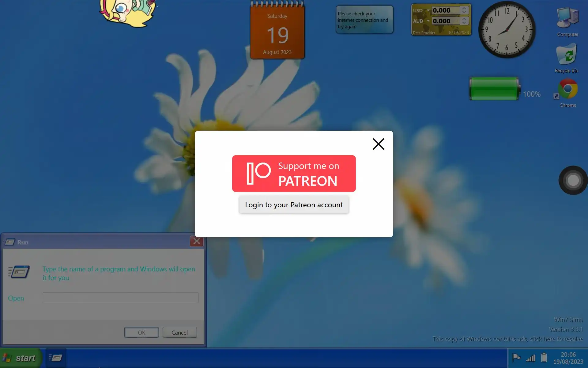Screen dimensions: 588x368
Task: Decrease the AUD value with down stepper
Action: coord(464,23)
